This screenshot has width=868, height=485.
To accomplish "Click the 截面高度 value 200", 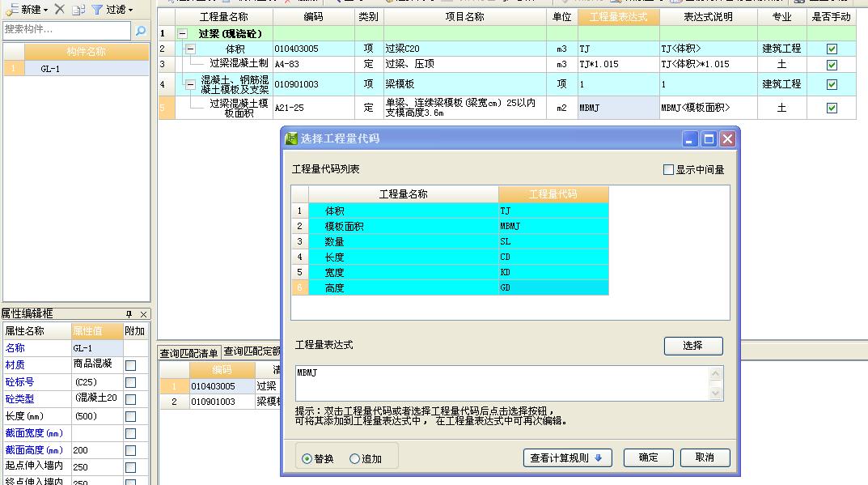I will point(97,450).
